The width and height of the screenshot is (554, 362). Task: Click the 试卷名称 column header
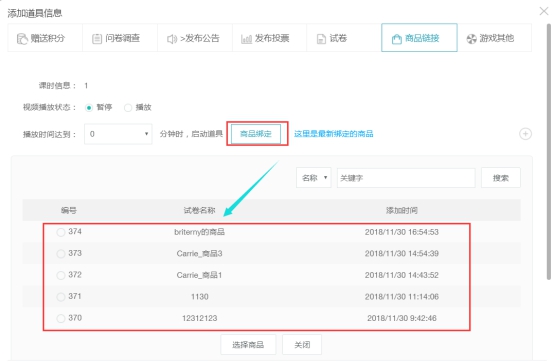[199, 210]
